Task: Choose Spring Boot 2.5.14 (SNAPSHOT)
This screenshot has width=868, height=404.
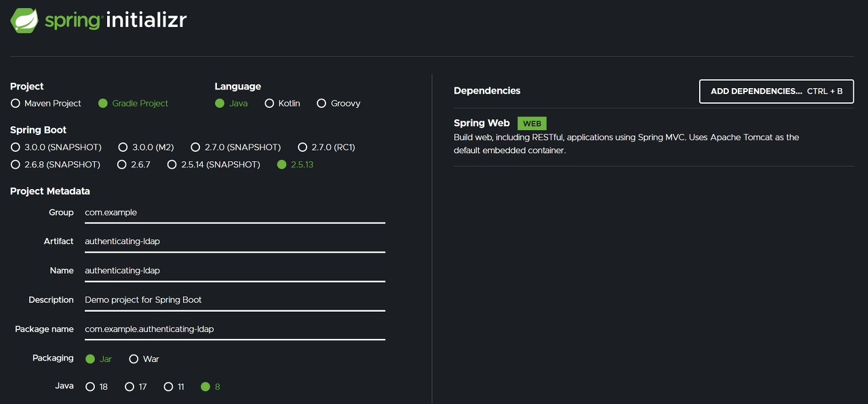Action: pyautogui.click(x=172, y=164)
